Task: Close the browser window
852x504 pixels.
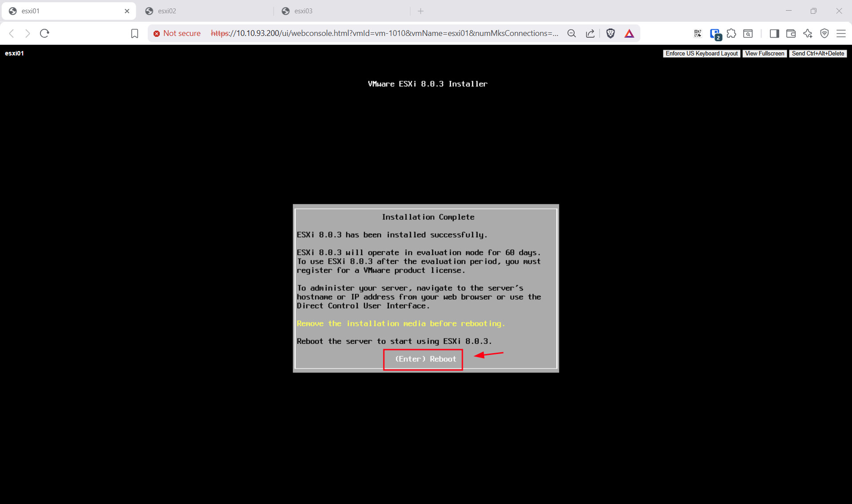Action: (x=839, y=11)
